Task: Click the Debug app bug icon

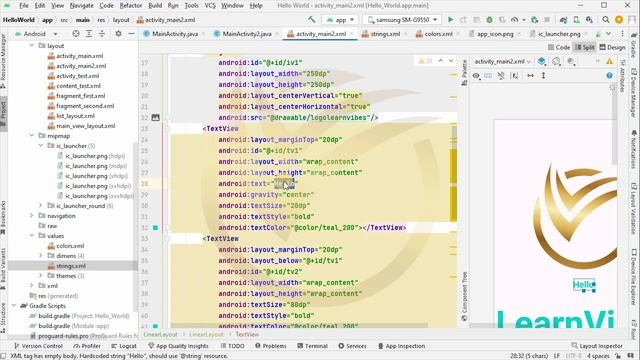Action: [x=489, y=20]
